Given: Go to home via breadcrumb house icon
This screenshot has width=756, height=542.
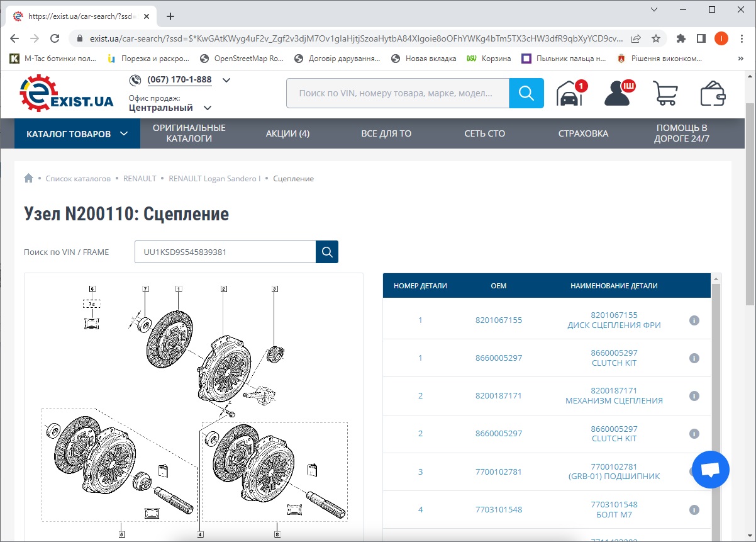Looking at the screenshot, I should pos(28,178).
